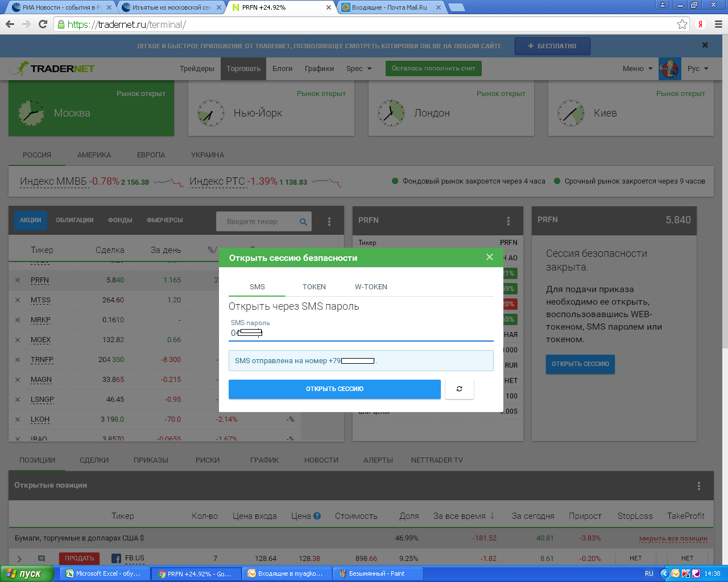
Task: Close the top promo banner
Action: click(x=705, y=45)
